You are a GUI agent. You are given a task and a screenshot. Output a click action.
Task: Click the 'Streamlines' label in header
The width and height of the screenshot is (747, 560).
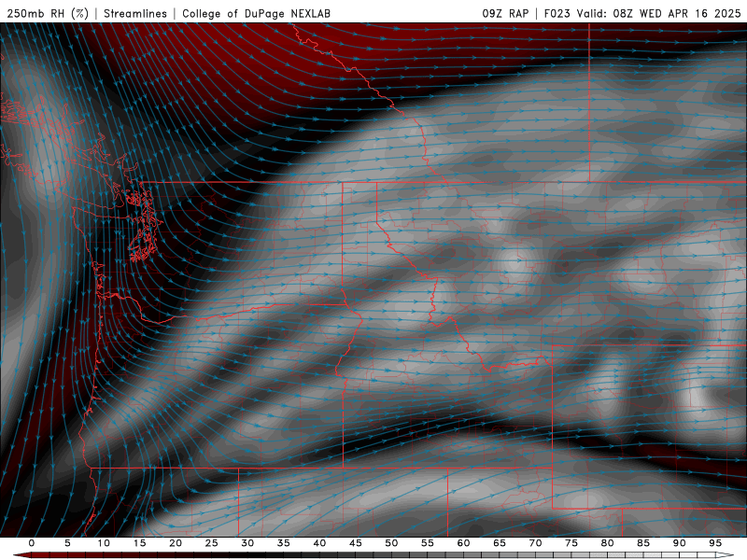[x=135, y=13]
